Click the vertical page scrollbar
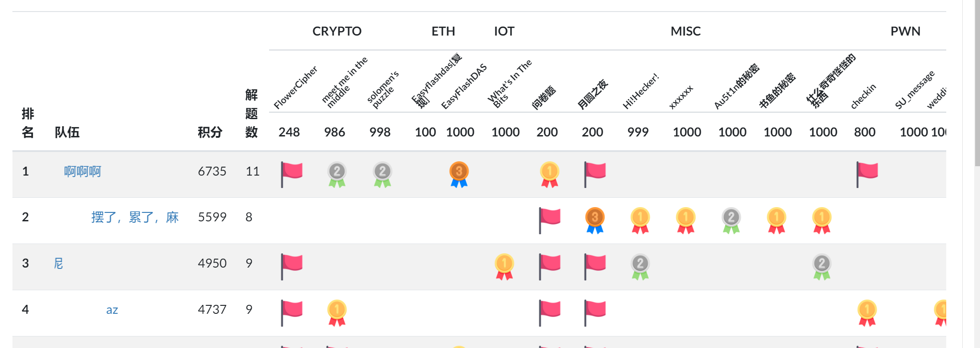This screenshot has height=348, width=980. [x=977, y=174]
